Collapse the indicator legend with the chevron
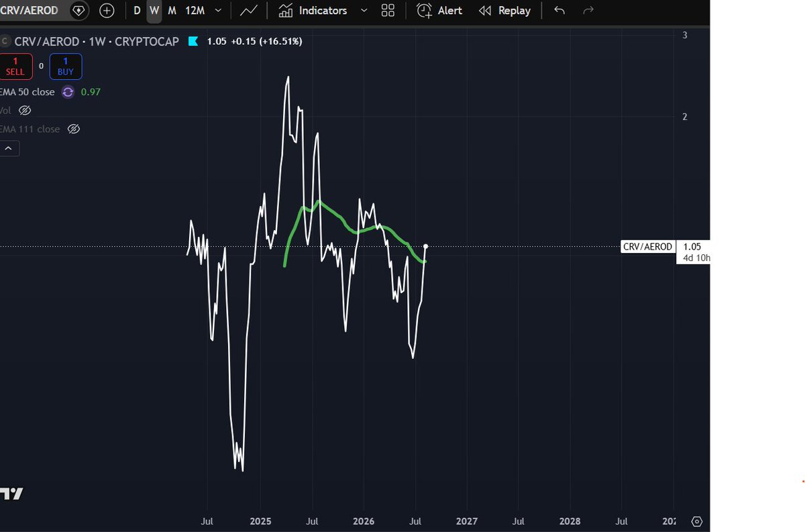The height and width of the screenshot is (532, 805). click(x=9, y=148)
